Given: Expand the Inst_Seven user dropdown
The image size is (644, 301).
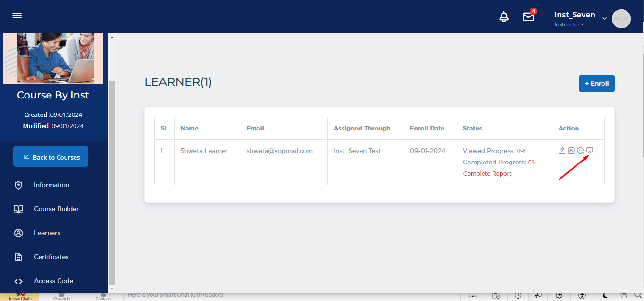Looking at the screenshot, I should tap(604, 18).
